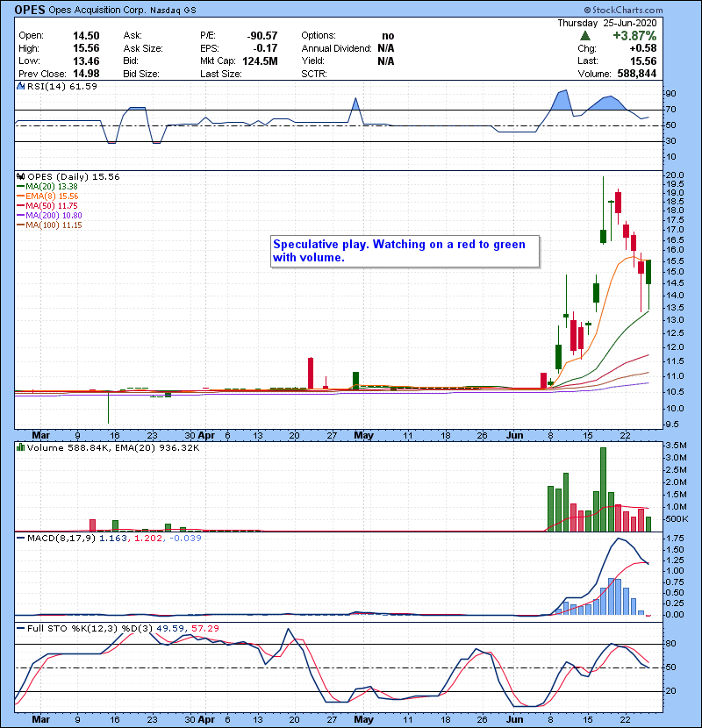
Task: Click the StockCharts.com watermark text
Action: tap(624, 10)
